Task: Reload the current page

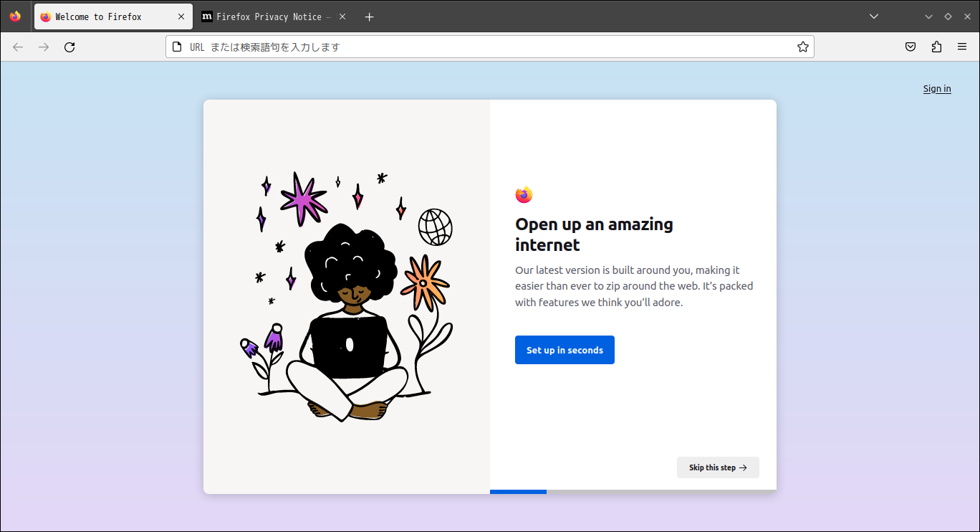Action: tap(69, 47)
